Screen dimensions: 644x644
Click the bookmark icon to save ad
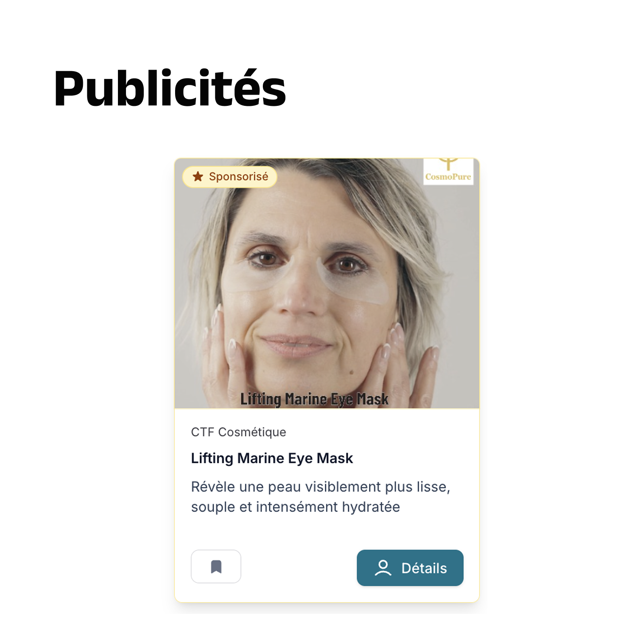[216, 566]
